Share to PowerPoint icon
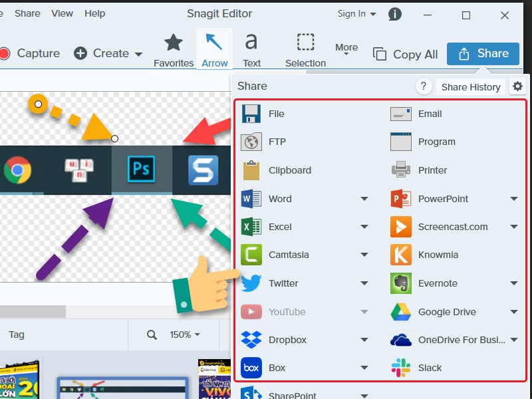This screenshot has height=399, width=532. point(401,198)
